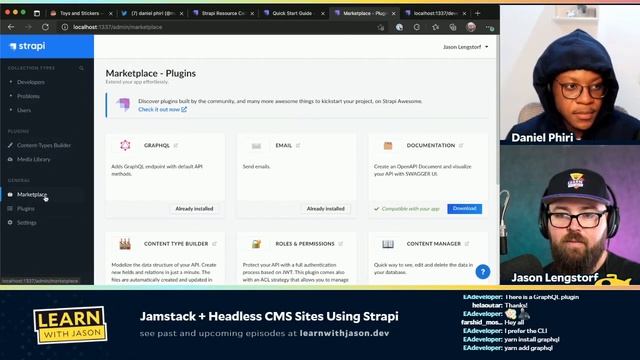The image size is (640, 360).
Task: Open Media Library in sidebar
Action: 33,160
